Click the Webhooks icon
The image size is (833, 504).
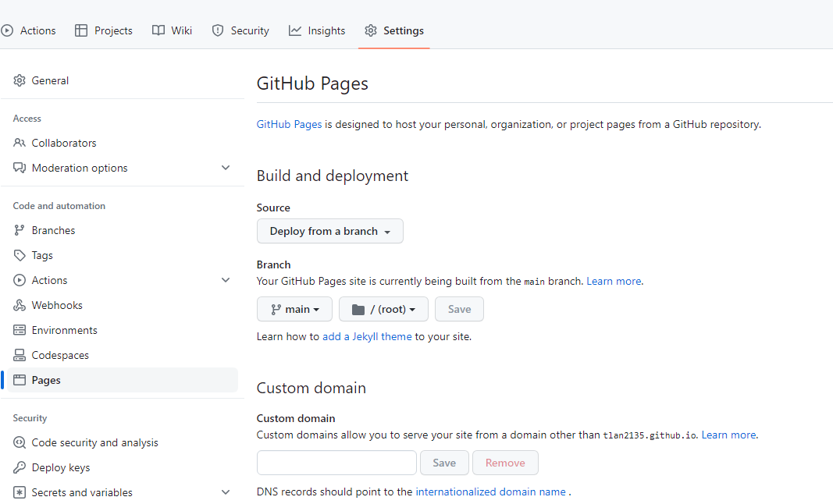(x=20, y=305)
